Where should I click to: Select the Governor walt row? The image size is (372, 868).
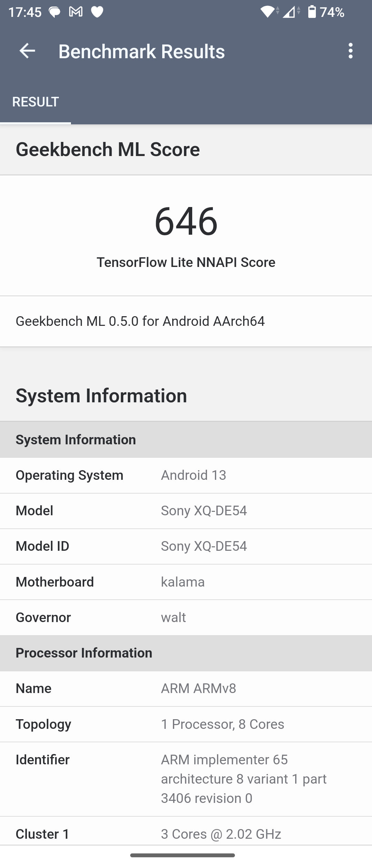186,618
